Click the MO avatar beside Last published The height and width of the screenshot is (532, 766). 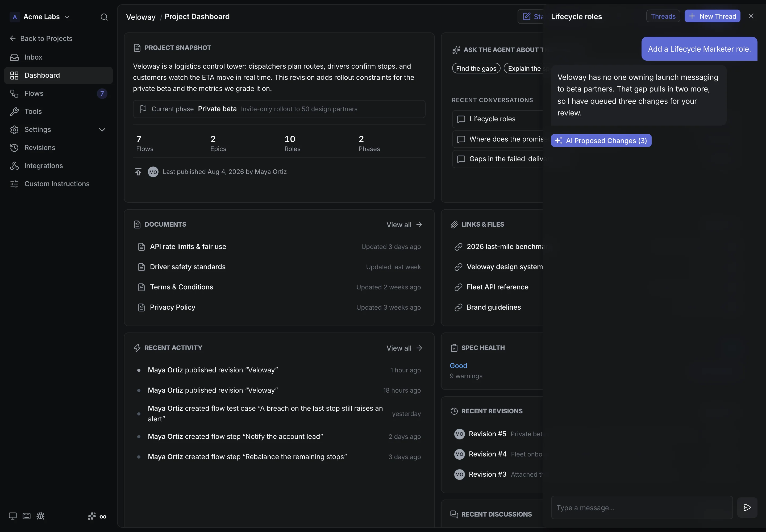pyautogui.click(x=153, y=172)
